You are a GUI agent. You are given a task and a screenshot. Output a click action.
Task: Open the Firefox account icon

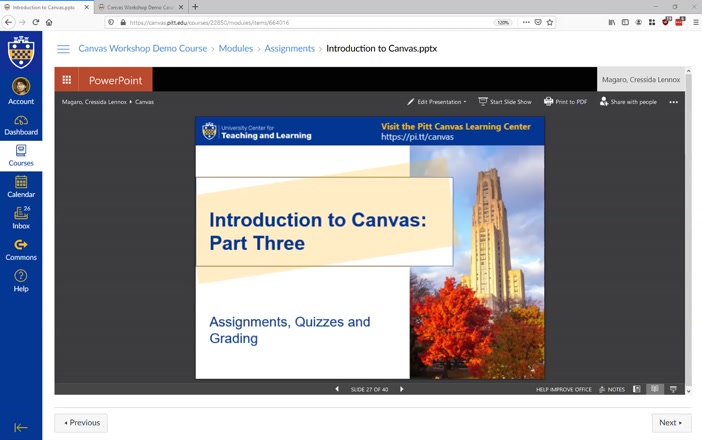(638, 22)
